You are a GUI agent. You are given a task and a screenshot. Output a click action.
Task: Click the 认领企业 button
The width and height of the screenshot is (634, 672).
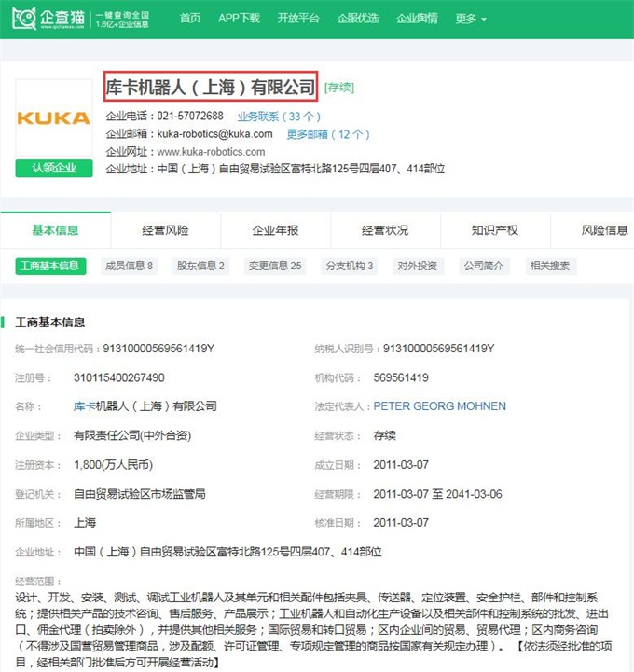tap(53, 169)
